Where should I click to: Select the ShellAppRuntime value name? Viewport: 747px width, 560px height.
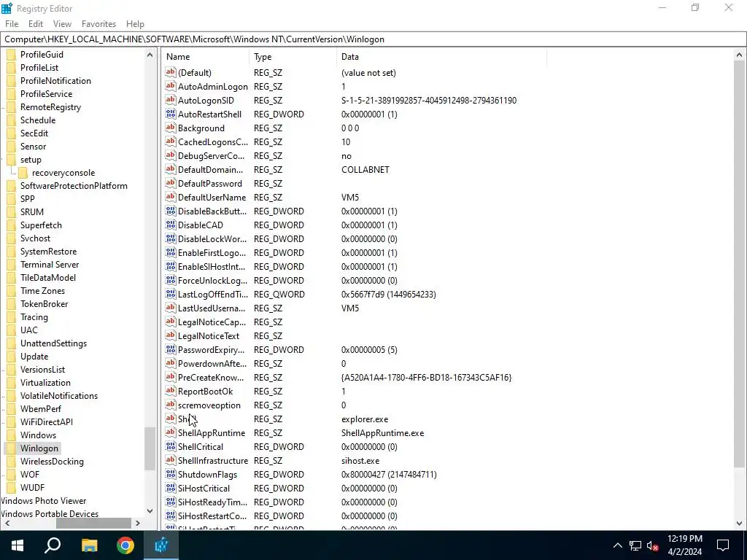[x=212, y=433]
